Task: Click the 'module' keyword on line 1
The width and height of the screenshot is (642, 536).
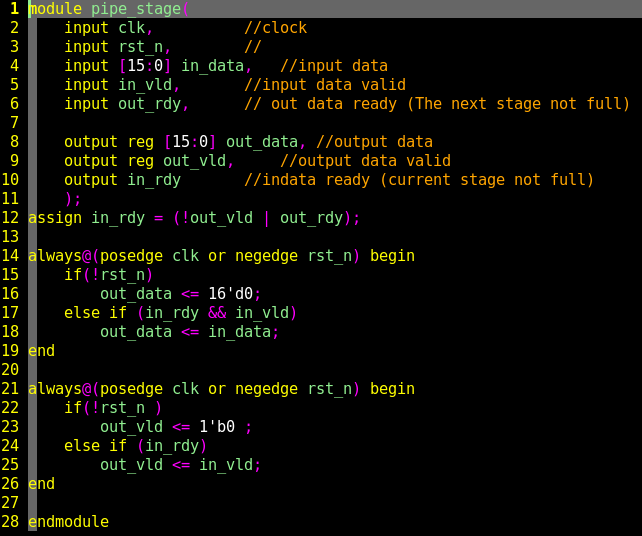Action: pos(55,9)
